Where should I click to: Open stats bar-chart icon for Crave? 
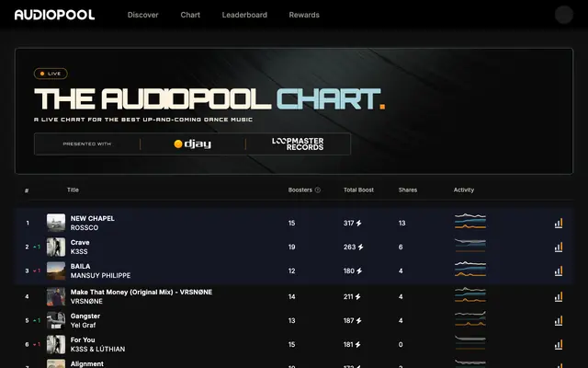559,247
